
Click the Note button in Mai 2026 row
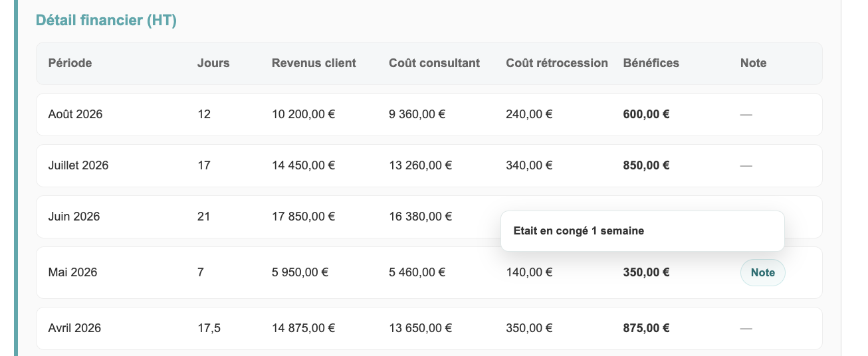762,272
